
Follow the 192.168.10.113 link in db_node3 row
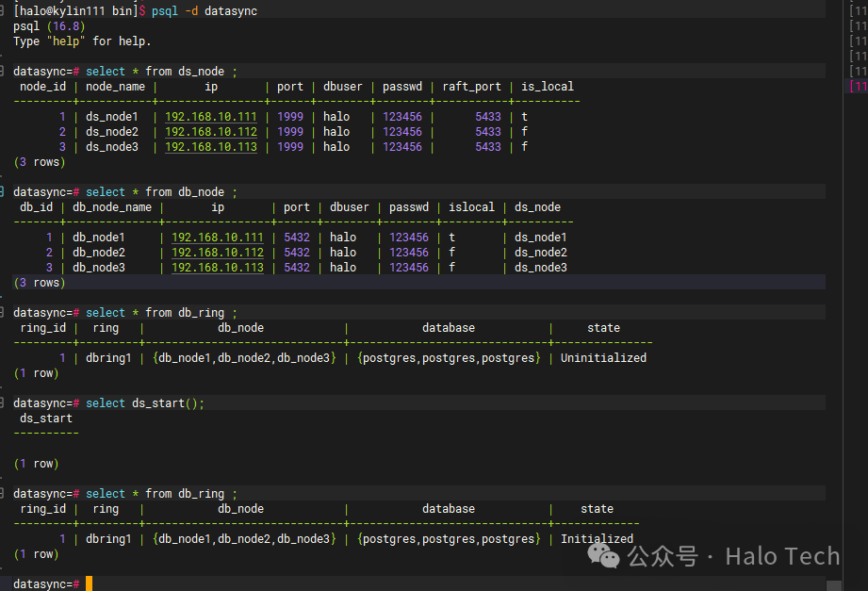[217, 268]
